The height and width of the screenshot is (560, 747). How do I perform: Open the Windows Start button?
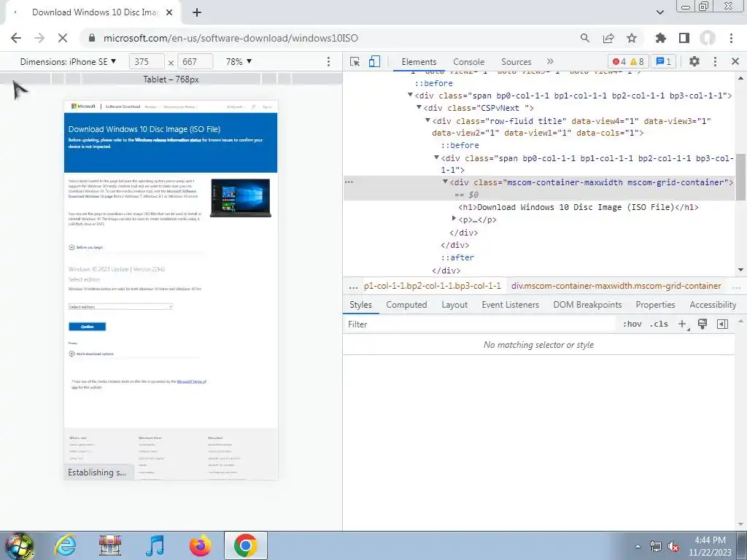pos(19,545)
